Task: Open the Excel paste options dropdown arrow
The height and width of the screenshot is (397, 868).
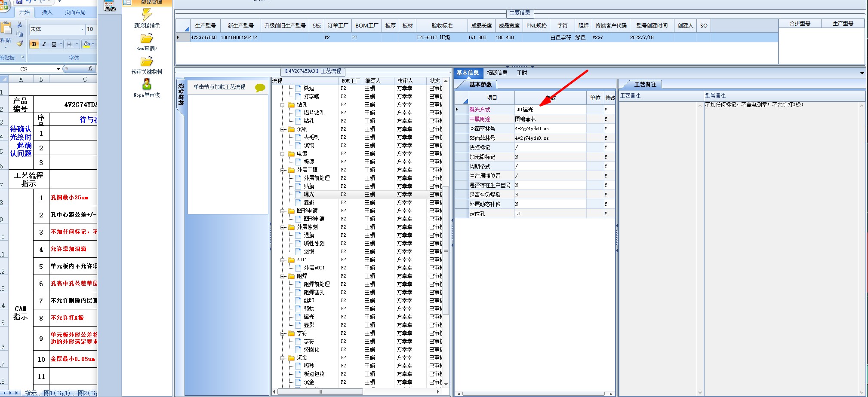Action: [x=6, y=48]
